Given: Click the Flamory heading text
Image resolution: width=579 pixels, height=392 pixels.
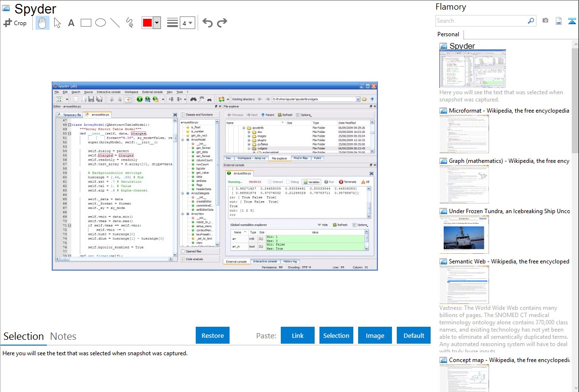Looking at the screenshot, I should click(x=450, y=7).
